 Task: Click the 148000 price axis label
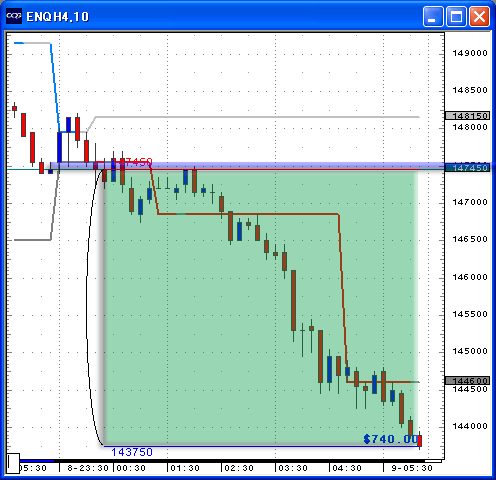[470, 127]
